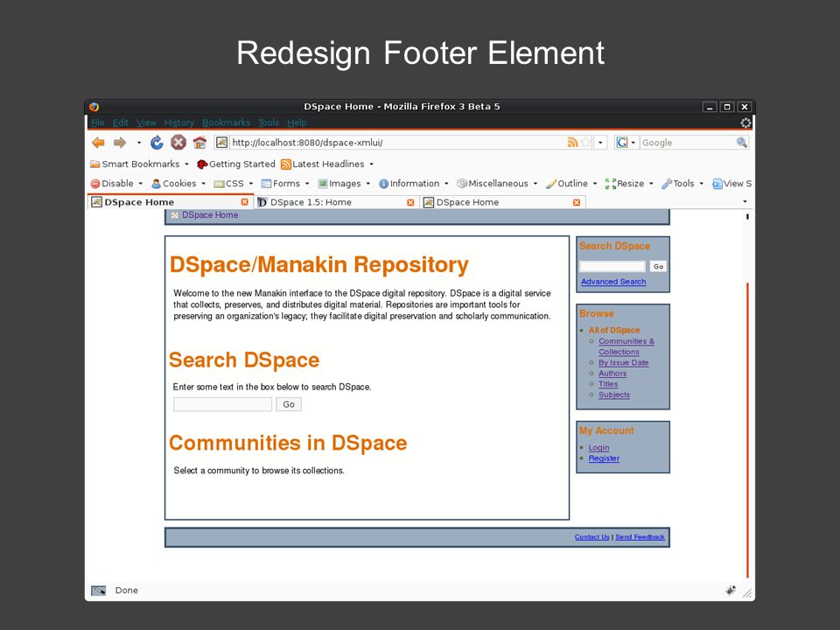
Task: Click the status bar icon left of Done
Action: [x=99, y=591]
